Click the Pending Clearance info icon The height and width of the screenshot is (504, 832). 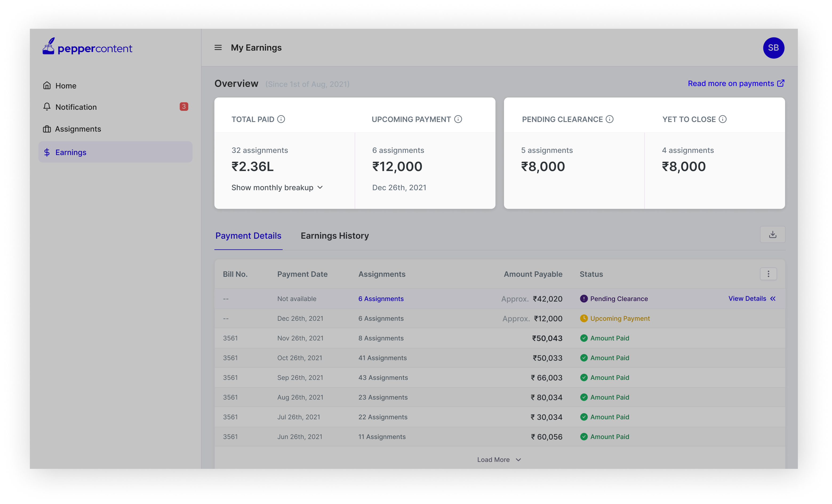coord(610,119)
